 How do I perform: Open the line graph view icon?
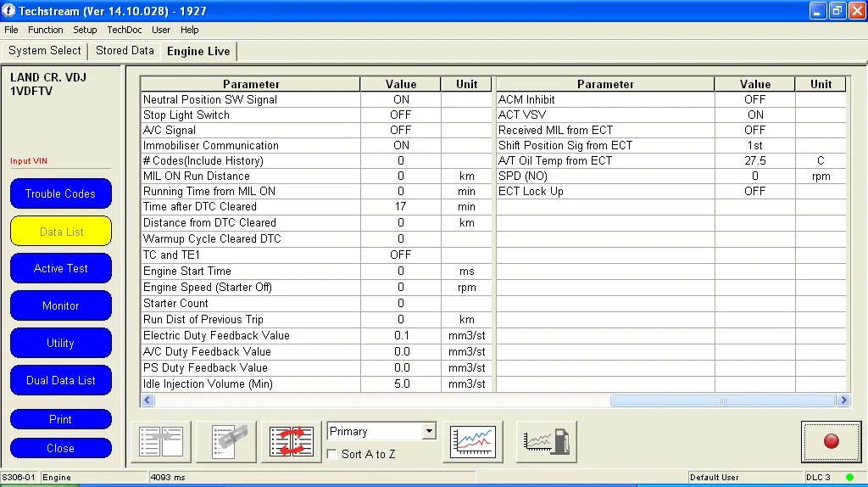473,441
